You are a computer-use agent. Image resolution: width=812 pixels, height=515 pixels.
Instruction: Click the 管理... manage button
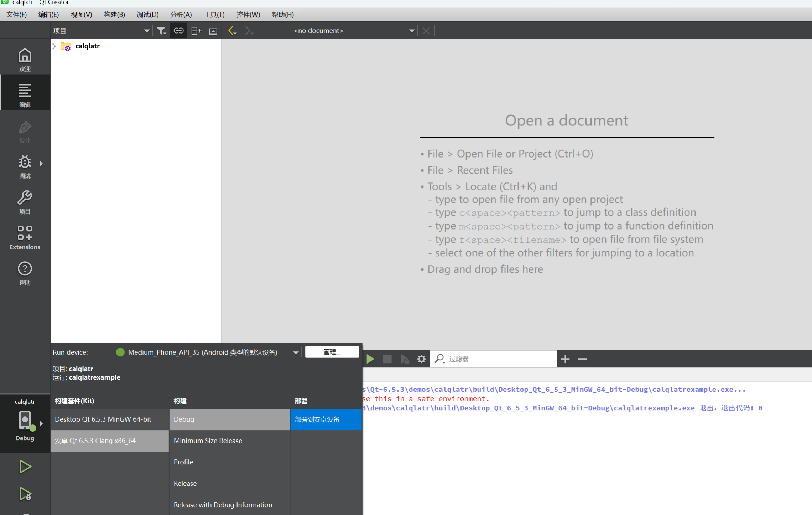pyautogui.click(x=332, y=352)
